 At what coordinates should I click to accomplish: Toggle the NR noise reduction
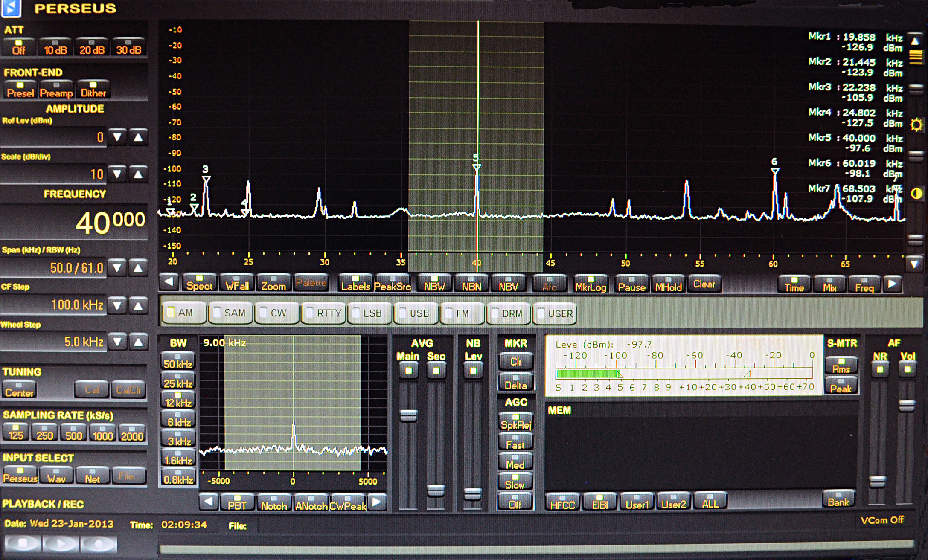tap(880, 370)
